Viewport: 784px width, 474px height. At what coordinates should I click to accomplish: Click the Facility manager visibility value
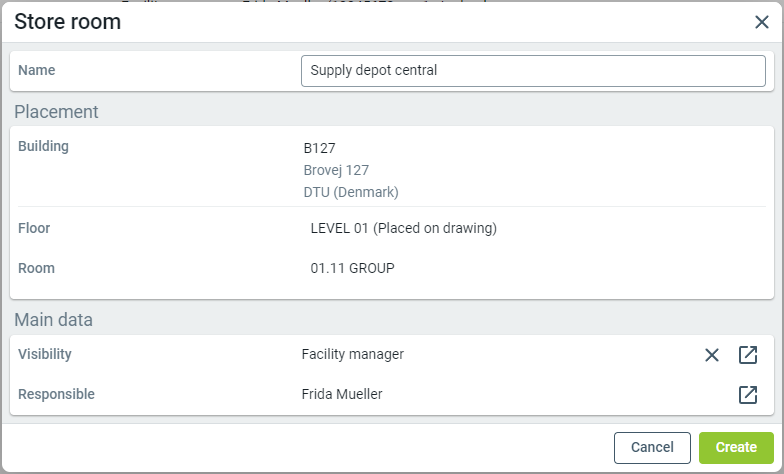click(x=352, y=354)
